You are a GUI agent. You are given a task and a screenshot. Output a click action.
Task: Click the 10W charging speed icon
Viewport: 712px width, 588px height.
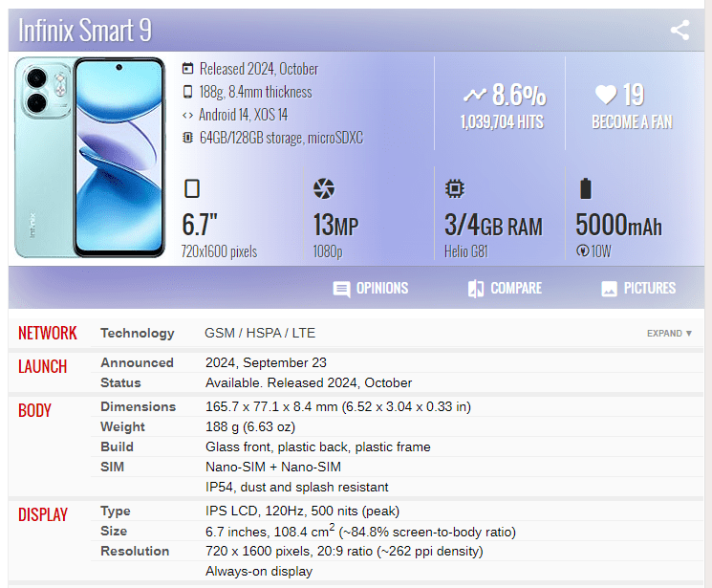point(583,250)
